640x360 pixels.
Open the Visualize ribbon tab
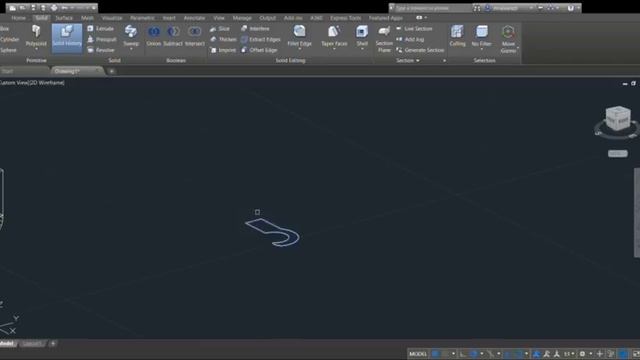point(112,18)
